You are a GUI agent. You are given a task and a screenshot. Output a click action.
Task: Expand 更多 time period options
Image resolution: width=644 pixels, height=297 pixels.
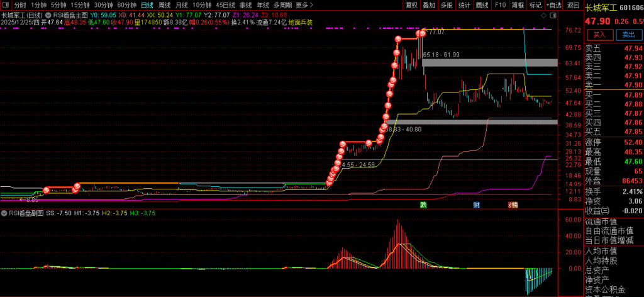pos(303,4)
